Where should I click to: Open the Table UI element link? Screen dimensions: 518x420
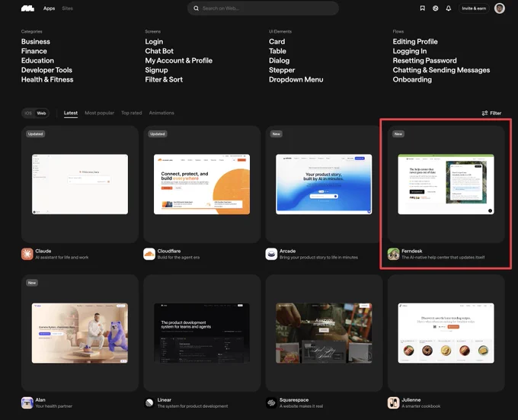(277, 51)
